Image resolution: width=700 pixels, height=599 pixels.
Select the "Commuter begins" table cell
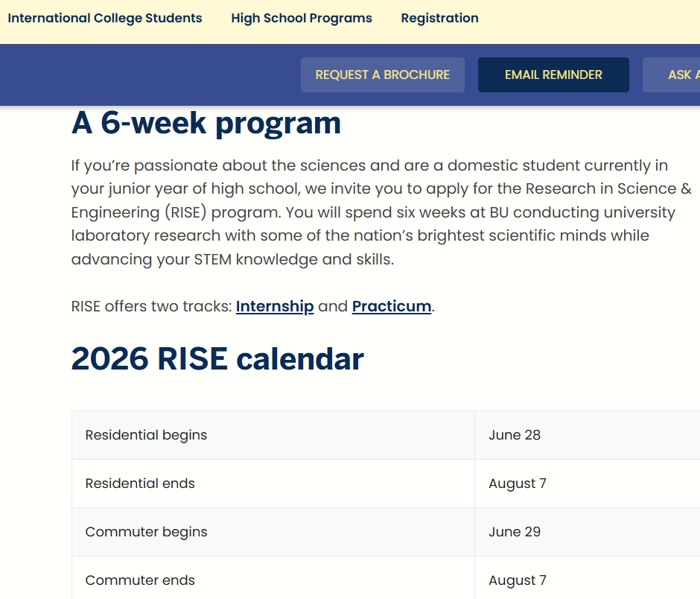tap(146, 532)
